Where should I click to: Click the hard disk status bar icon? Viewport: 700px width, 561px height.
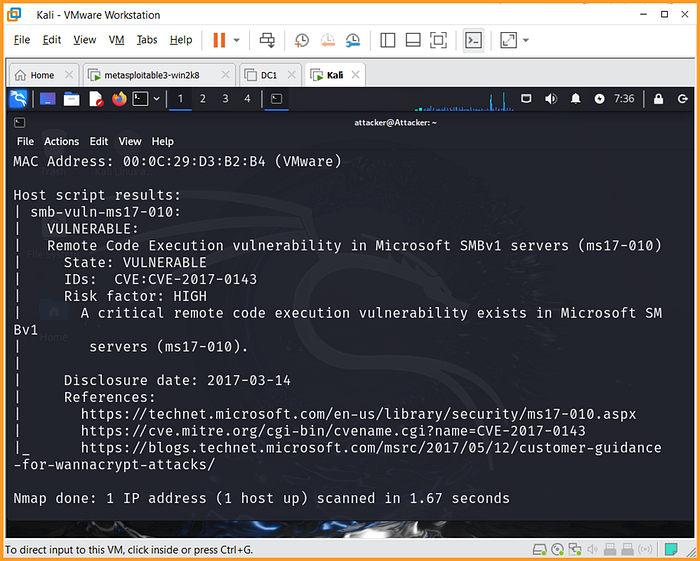pyautogui.click(x=539, y=549)
